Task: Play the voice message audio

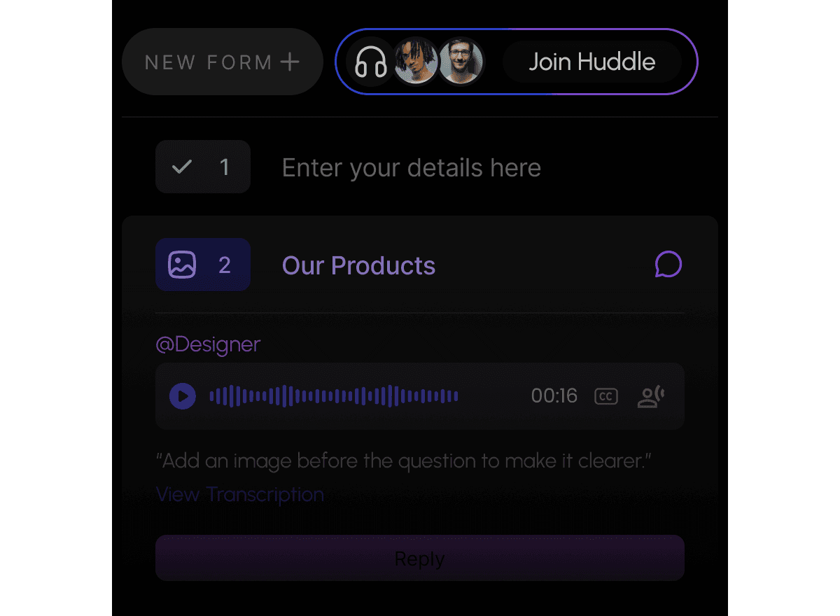Action: coord(183,396)
